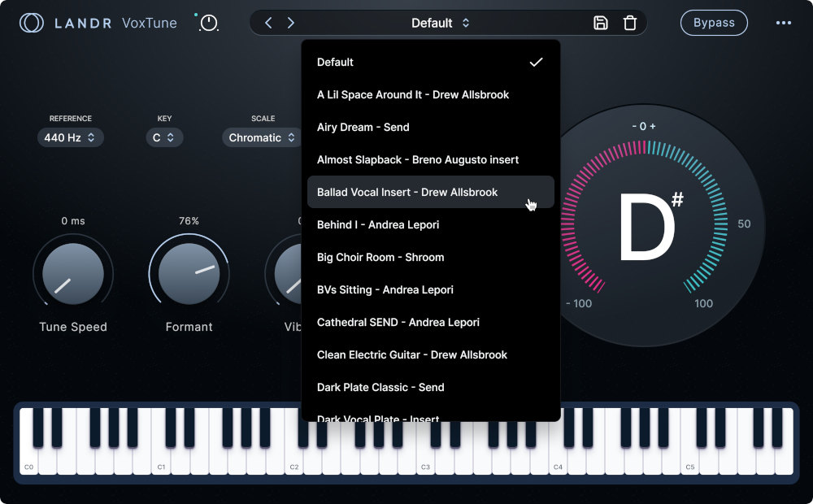Open the Key selector dropdown

click(x=164, y=137)
